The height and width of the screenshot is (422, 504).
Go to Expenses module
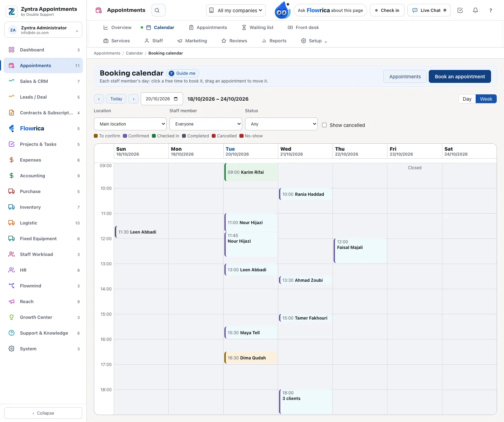(x=43, y=160)
